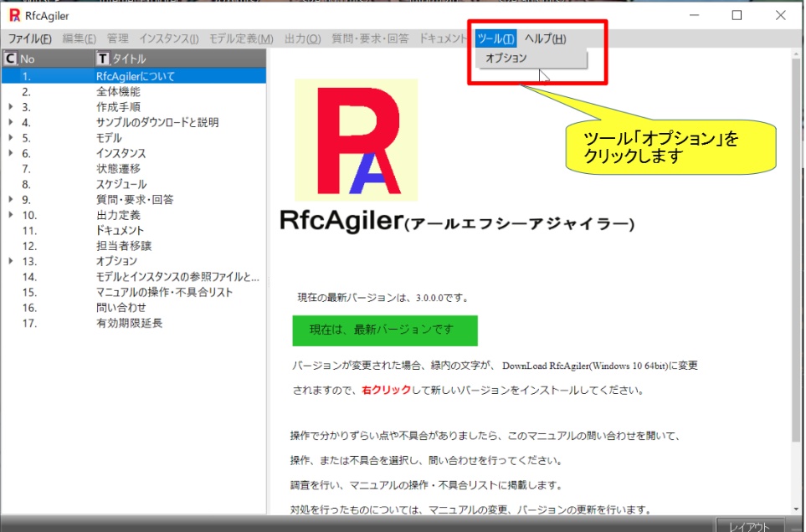Expand row 3 作成手順
The height and width of the screenshot is (532, 806).
(11, 107)
